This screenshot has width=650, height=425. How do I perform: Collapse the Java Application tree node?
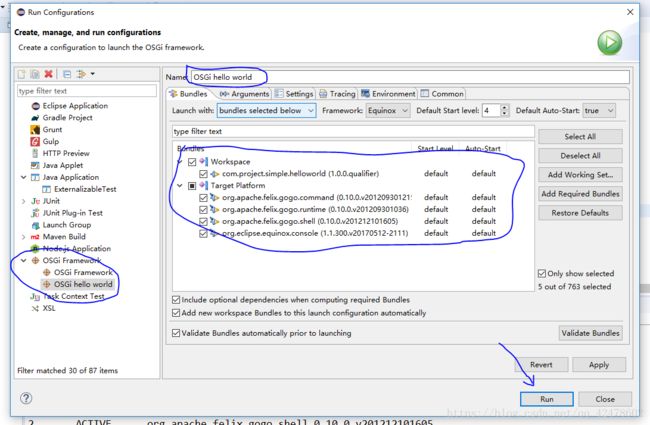click(24, 177)
